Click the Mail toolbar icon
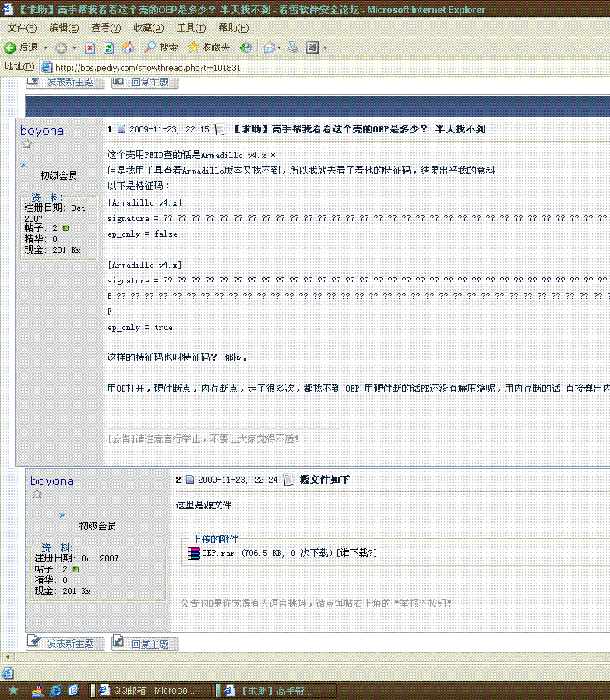 click(270, 47)
